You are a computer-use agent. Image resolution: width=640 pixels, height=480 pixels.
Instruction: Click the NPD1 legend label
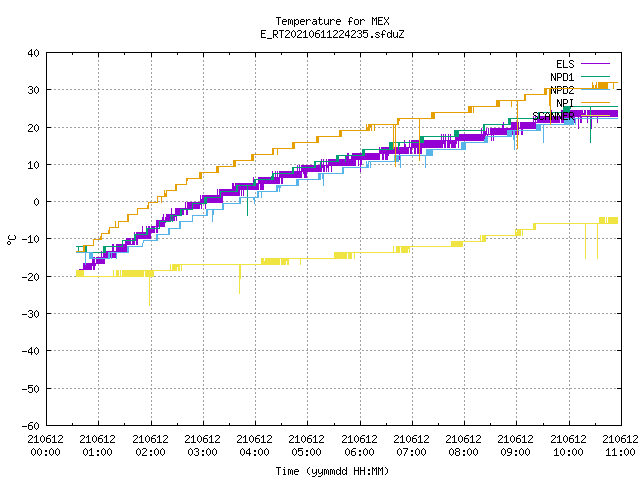pos(562,77)
